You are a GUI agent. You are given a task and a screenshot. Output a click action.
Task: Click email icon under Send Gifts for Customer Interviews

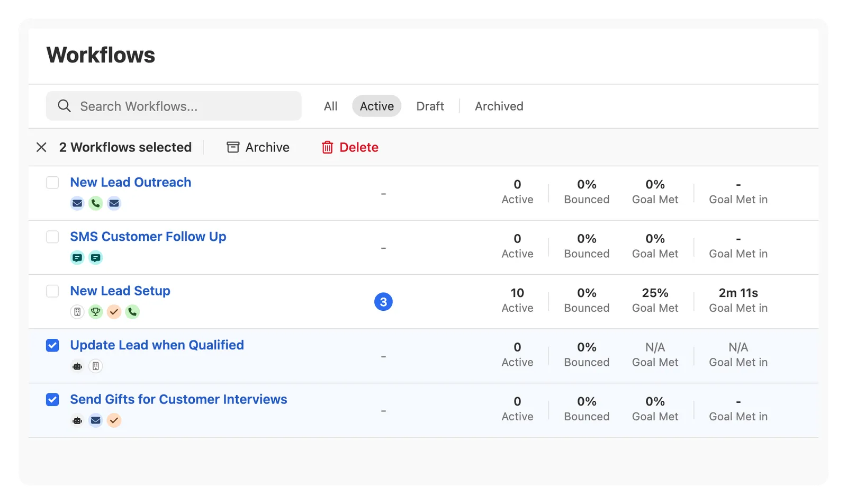[x=95, y=420]
